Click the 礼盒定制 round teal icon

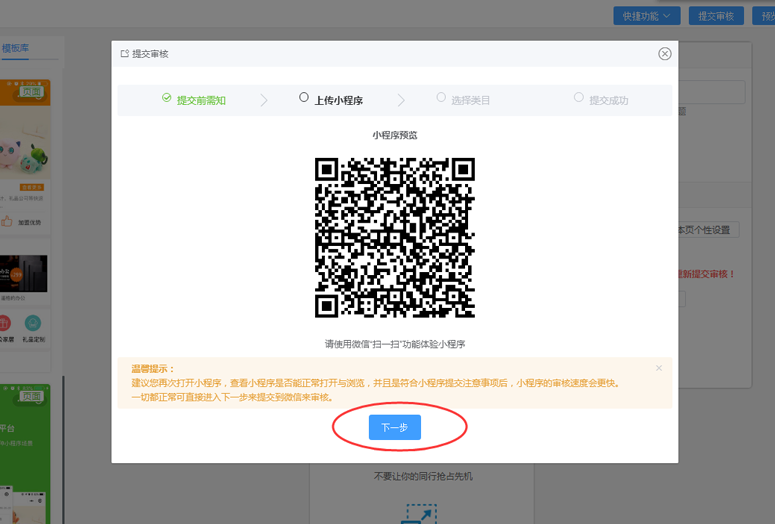33,323
